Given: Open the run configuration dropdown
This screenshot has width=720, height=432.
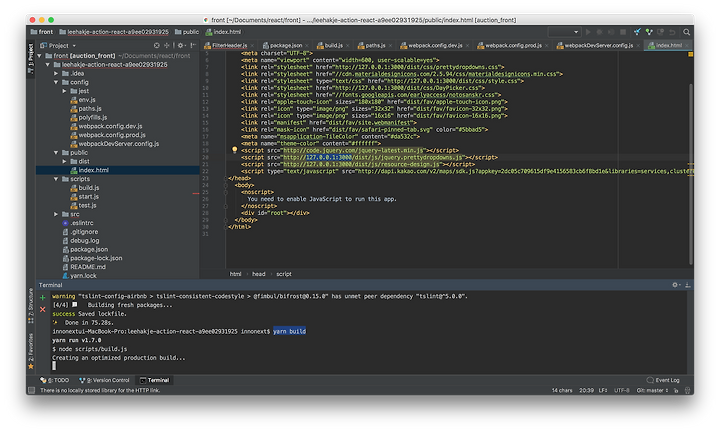Looking at the screenshot, I should (564, 32).
